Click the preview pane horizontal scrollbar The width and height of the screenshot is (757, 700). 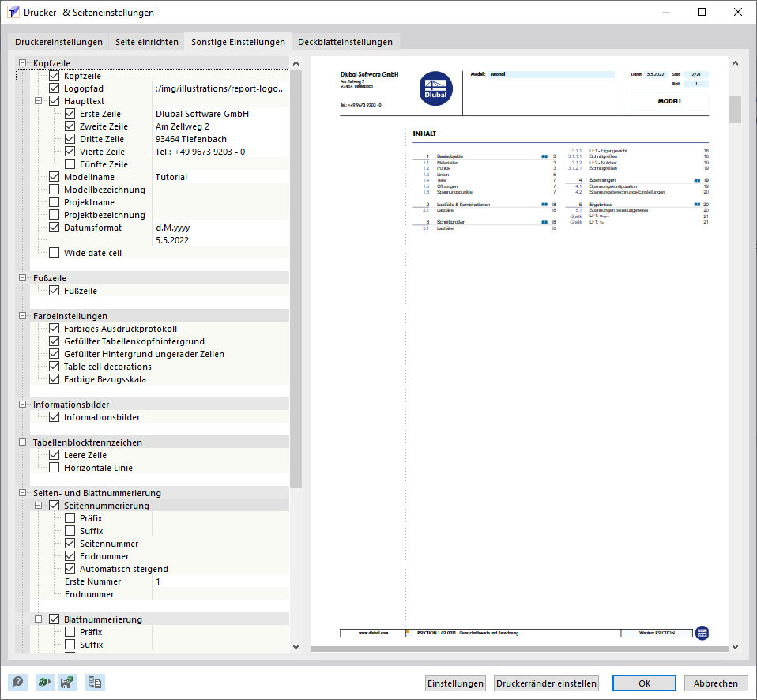(x=519, y=649)
